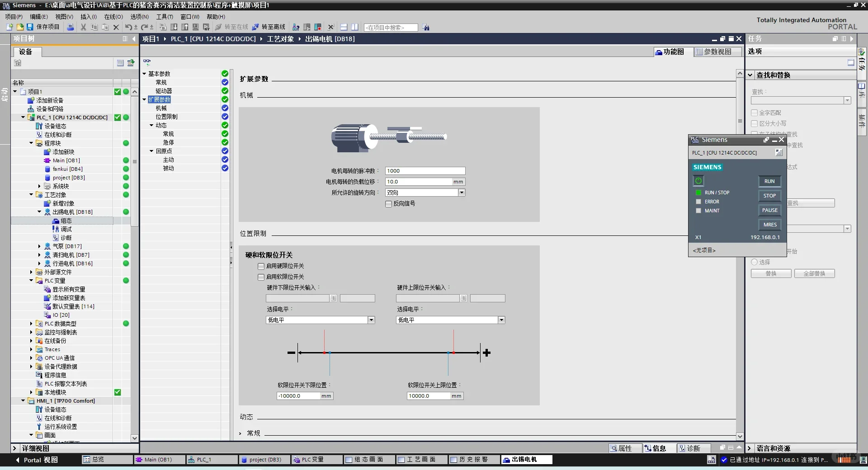This screenshot has width=868, height=470.
Task: Expand the 系统块 tree node
Action: click(39, 186)
